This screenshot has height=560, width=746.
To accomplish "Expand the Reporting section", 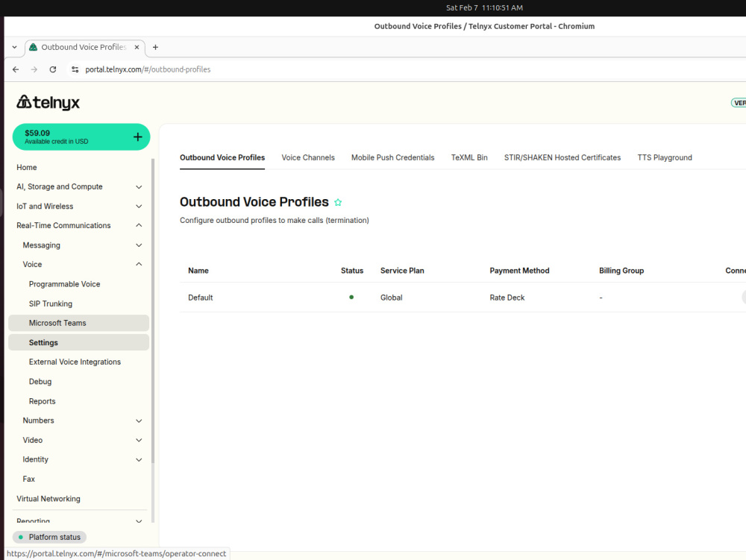I will pyautogui.click(x=78, y=520).
